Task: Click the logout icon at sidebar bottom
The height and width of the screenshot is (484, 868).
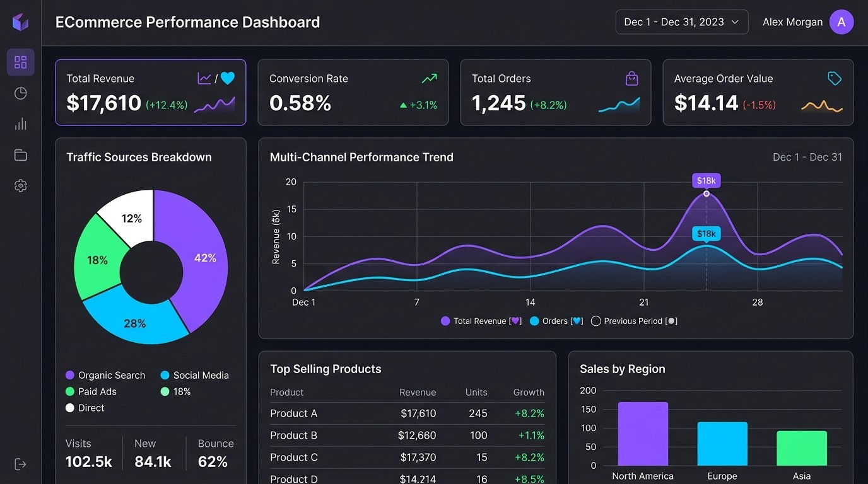Action: (x=21, y=464)
